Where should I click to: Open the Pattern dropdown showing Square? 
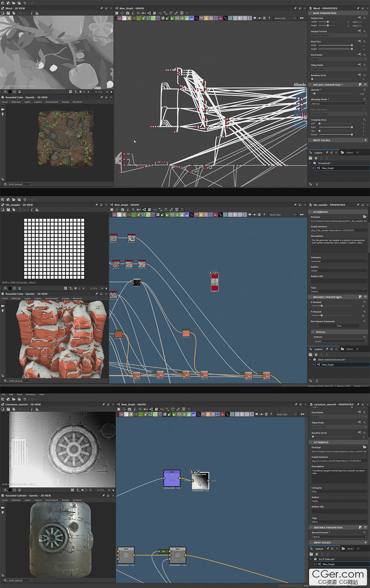[338, 341]
